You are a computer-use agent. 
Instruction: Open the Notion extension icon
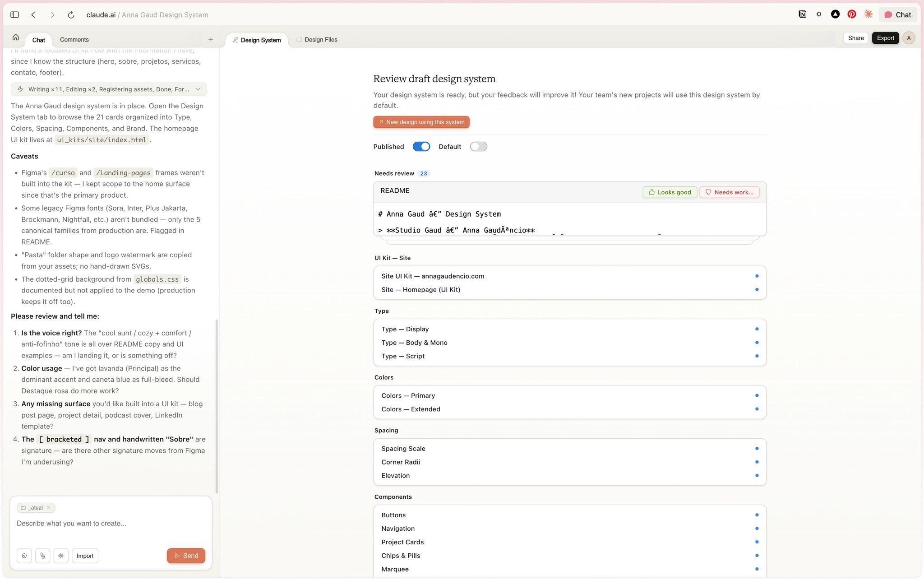tap(802, 14)
